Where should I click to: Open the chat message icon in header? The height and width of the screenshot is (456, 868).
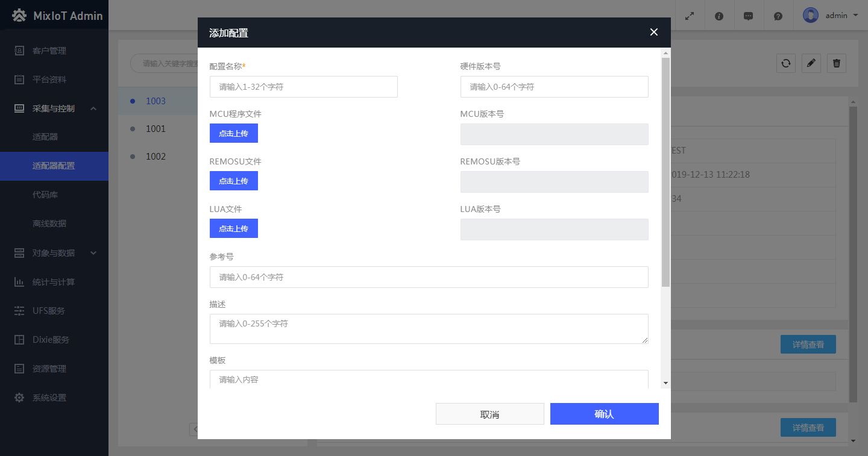748,16
